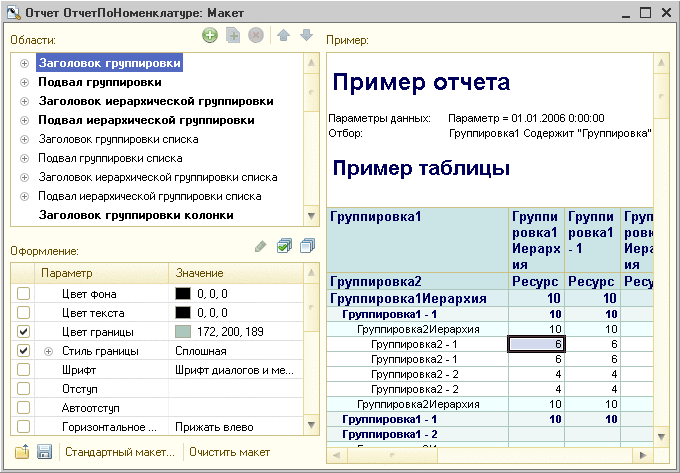680x473 pixels.
Task: Click the red Delete area icon
Action: pyautogui.click(x=256, y=35)
